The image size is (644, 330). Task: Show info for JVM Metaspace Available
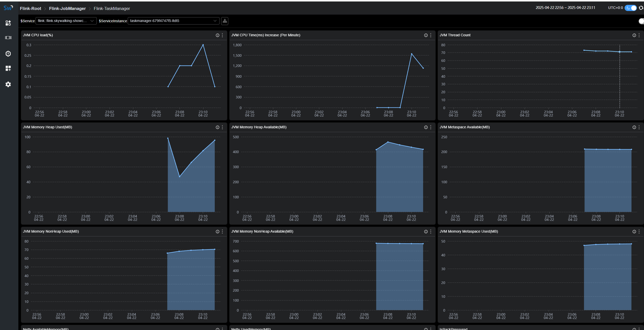pyautogui.click(x=634, y=127)
